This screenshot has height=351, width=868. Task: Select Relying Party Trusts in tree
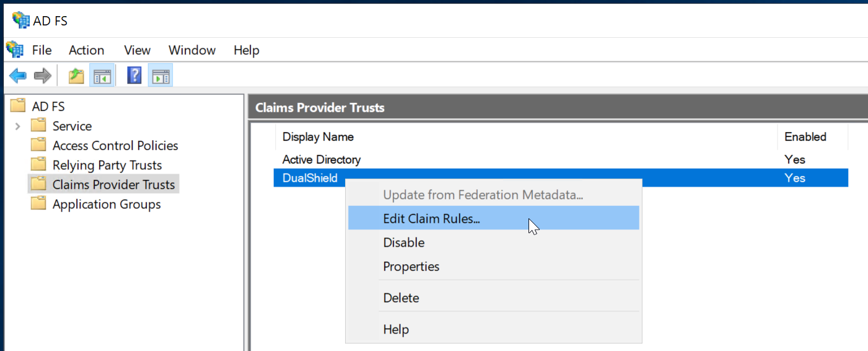click(107, 165)
